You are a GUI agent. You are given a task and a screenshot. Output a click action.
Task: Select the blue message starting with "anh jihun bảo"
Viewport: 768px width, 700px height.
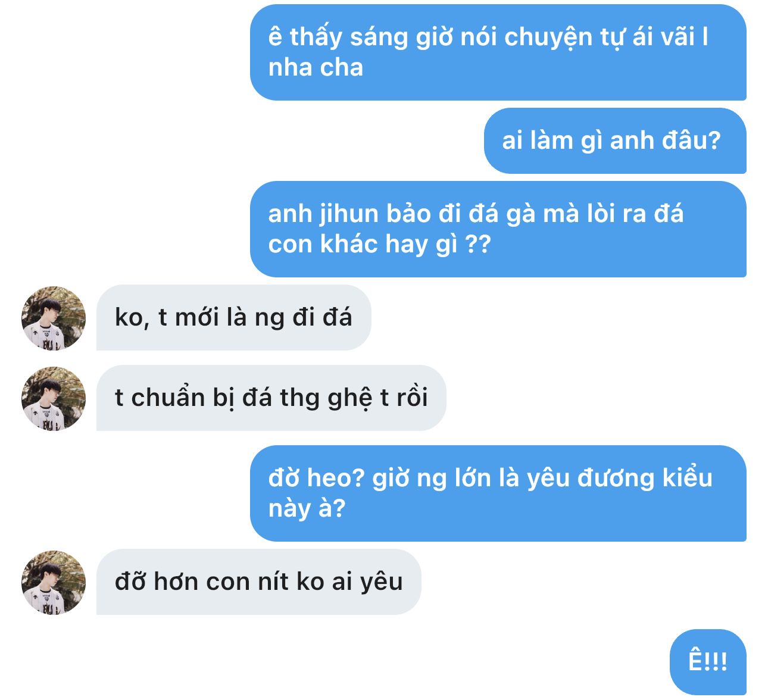click(x=498, y=229)
